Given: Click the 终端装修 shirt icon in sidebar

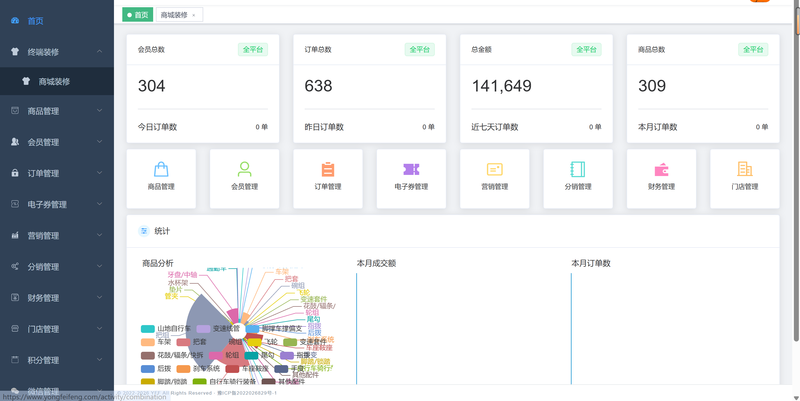Looking at the screenshot, I should (15, 52).
